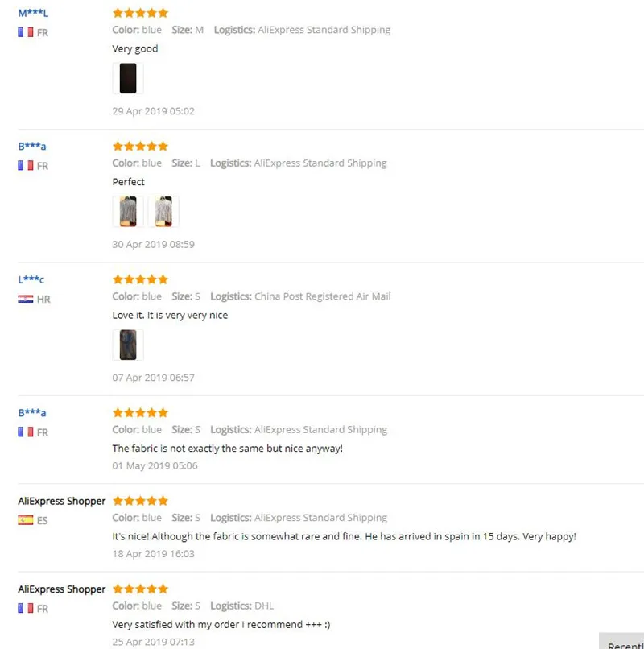Open second photo in the "Perfect" review
Screen dimensions: 644x649
163,212
